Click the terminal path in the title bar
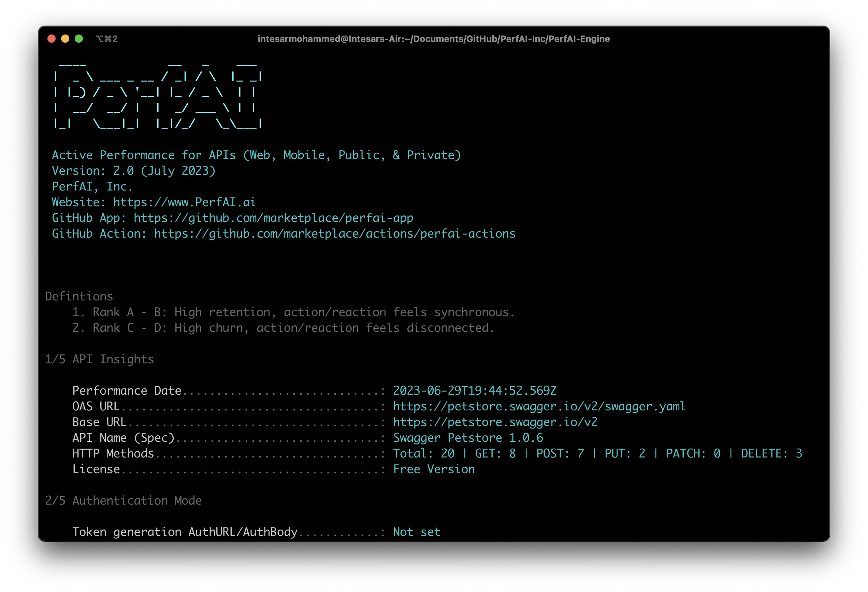 (x=433, y=39)
